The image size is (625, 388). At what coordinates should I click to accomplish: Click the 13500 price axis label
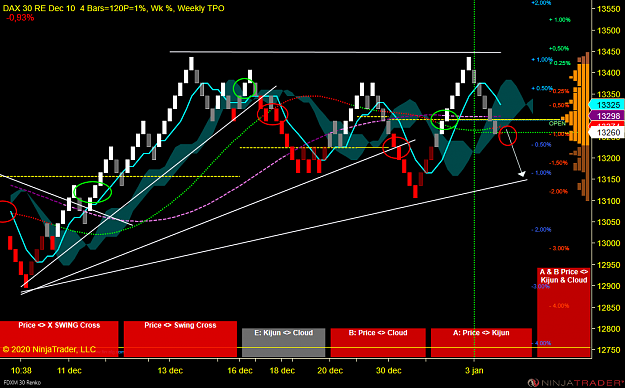608,30
